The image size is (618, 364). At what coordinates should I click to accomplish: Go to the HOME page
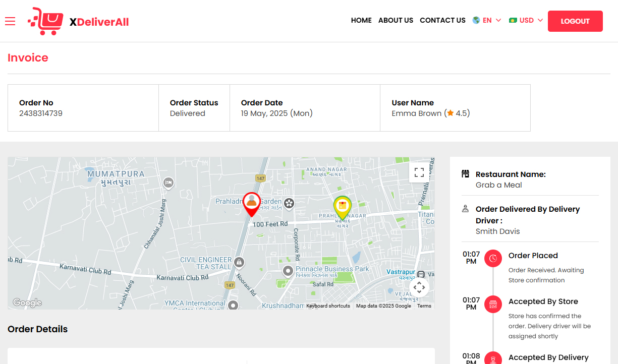[x=361, y=21]
